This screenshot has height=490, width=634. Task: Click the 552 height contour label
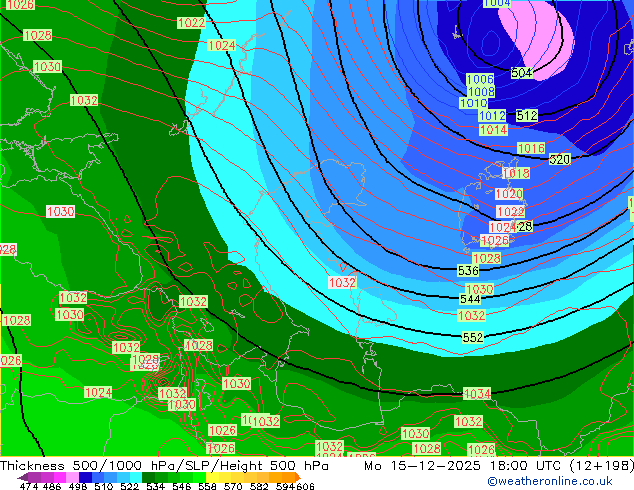pyautogui.click(x=473, y=337)
